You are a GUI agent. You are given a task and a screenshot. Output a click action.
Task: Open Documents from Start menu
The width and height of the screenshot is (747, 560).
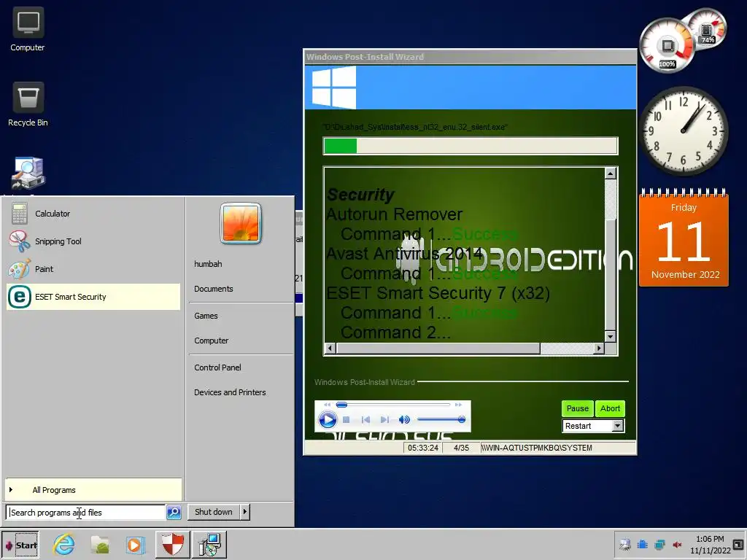click(x=214, y=289)
